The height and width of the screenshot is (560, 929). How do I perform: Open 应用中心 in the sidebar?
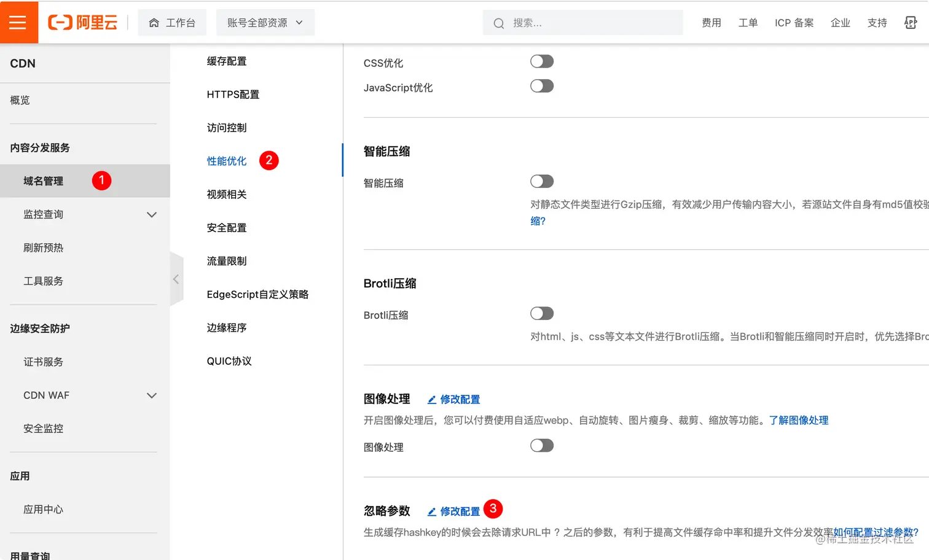tap(43, 510)
